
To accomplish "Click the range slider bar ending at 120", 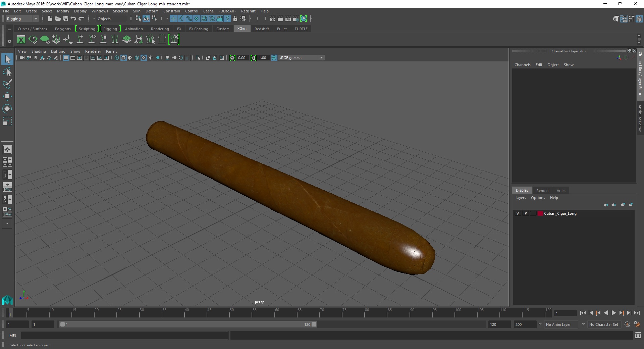I will (188, 324).
